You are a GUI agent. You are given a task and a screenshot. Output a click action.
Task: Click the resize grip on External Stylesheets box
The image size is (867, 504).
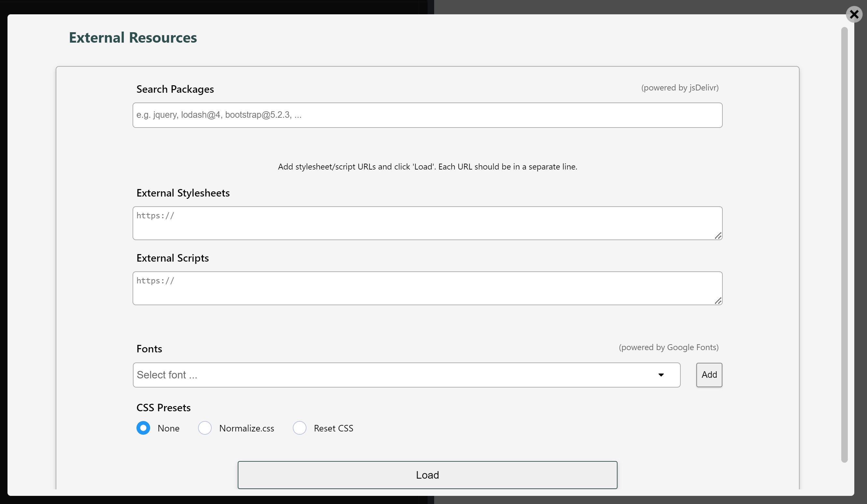(719, 236)
